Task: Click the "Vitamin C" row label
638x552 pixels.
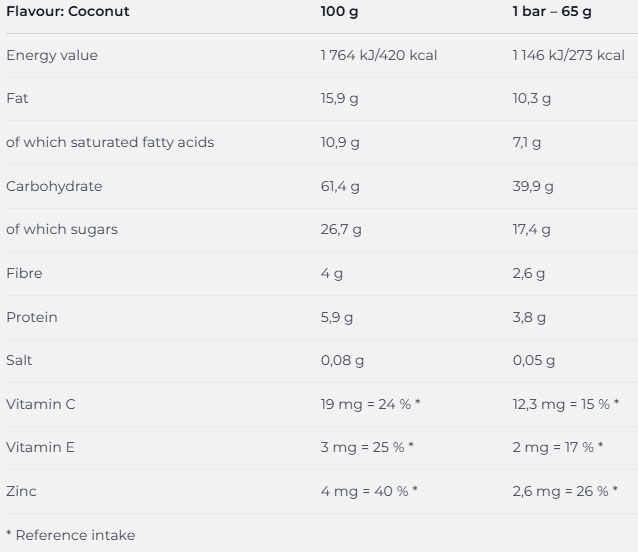Action: (40, 404)
